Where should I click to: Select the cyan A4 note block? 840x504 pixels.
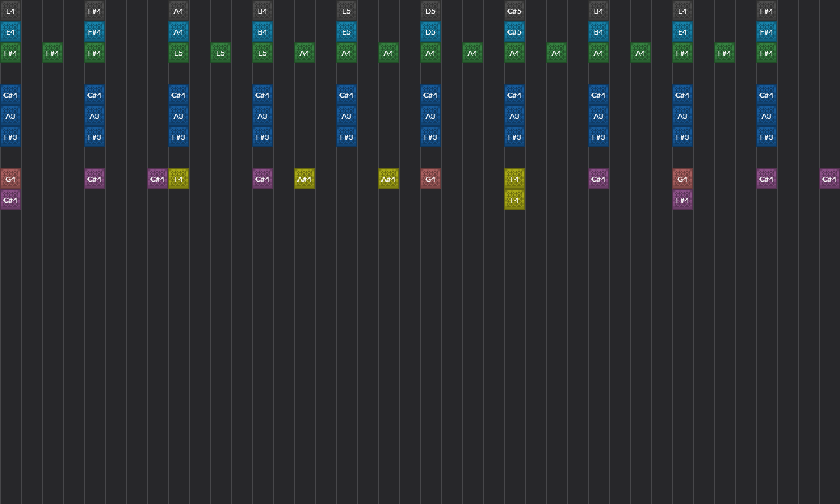tap(178, 32)
